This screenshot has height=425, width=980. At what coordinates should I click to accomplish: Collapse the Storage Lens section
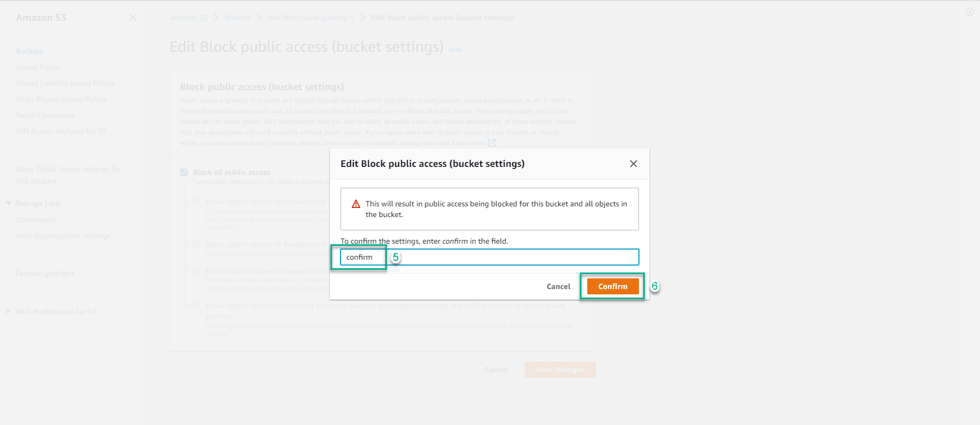point(9,203)
